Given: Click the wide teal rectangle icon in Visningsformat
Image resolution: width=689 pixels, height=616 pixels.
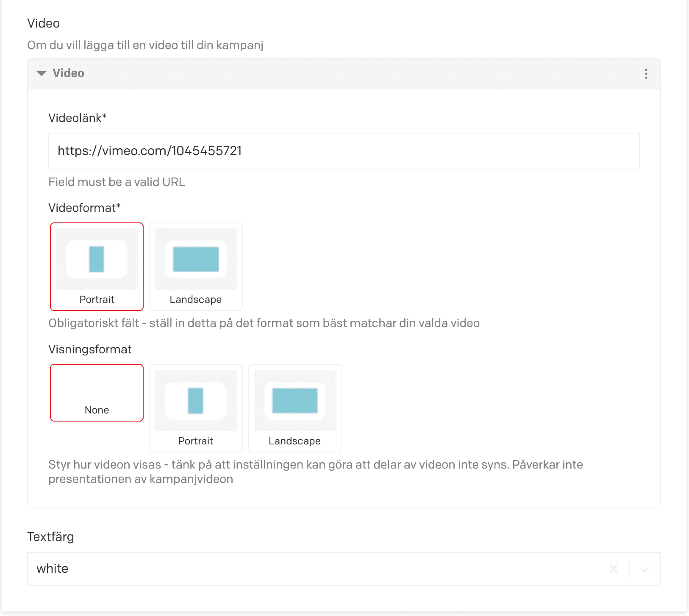Looking at the screenshot, I should click(x=294, y=401).
